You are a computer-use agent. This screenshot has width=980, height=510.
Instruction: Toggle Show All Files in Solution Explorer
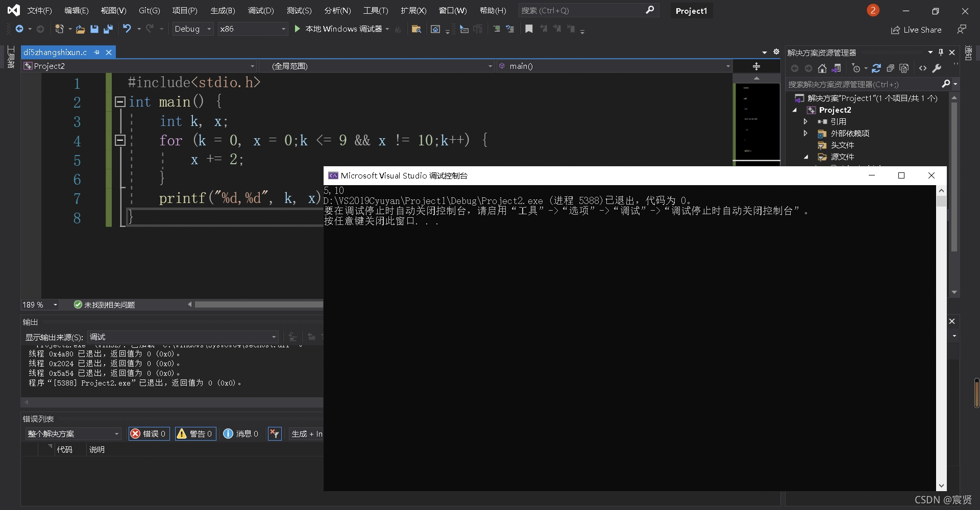coord(904,68)
